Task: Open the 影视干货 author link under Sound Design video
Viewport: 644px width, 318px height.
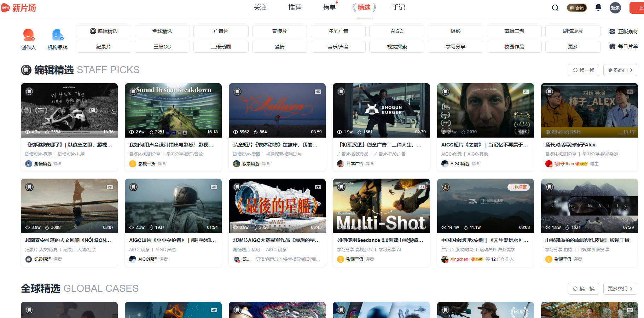Action: click(146, 164)
